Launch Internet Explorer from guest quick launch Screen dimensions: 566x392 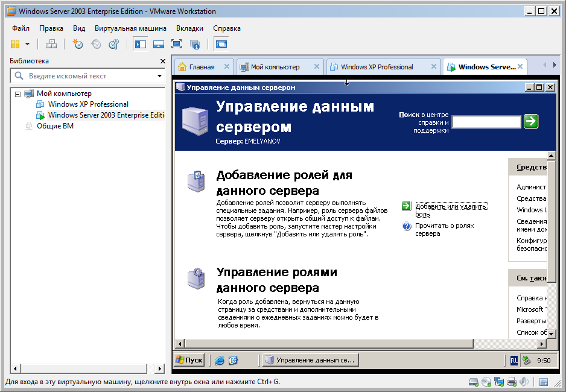(220, 360)
